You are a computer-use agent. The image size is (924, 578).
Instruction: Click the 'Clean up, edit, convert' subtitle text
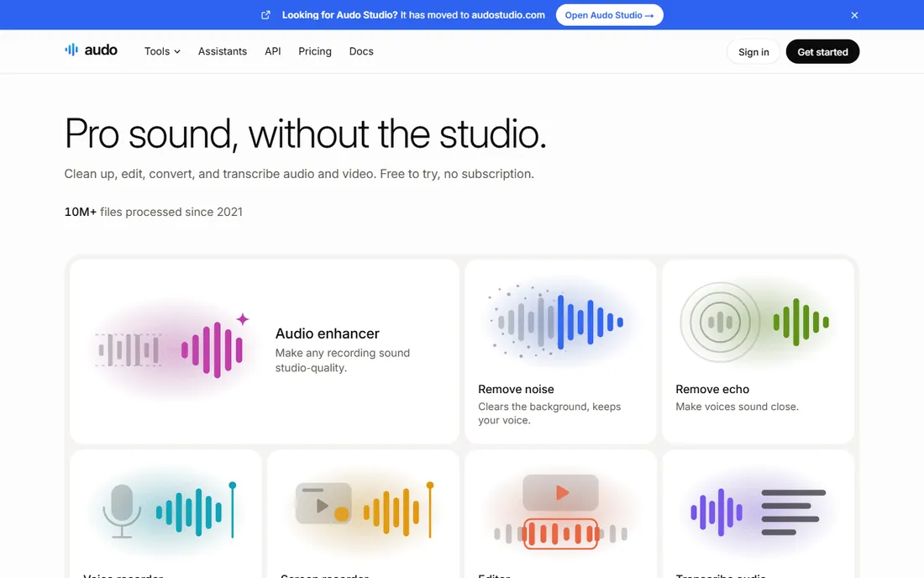299,174
